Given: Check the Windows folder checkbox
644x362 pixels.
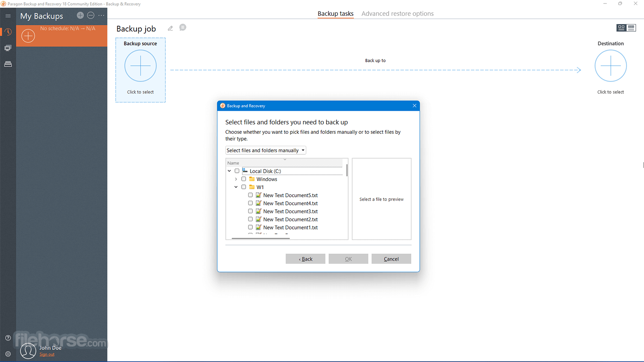Looking at the screenshot, I should coord(244,179).
